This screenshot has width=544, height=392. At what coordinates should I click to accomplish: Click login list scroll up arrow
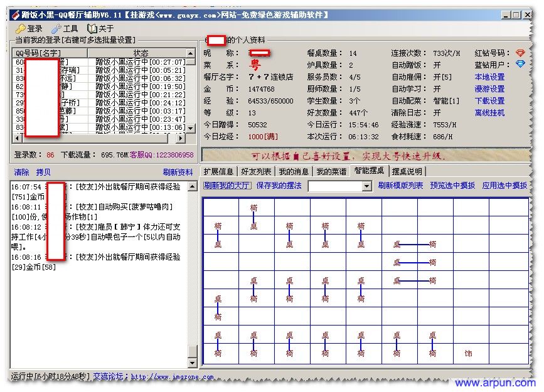click(191, 53)
